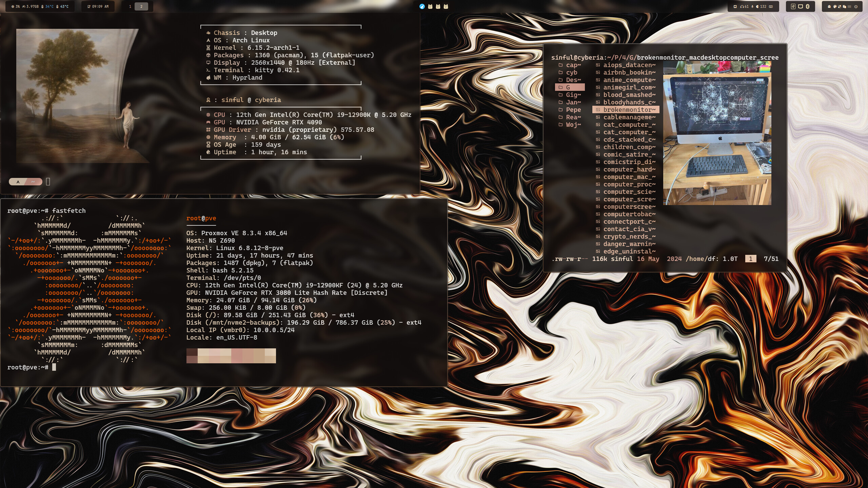Click the broken iMac preview image
Viewport: 868px width, 488px height.
[x=717, y=133]
